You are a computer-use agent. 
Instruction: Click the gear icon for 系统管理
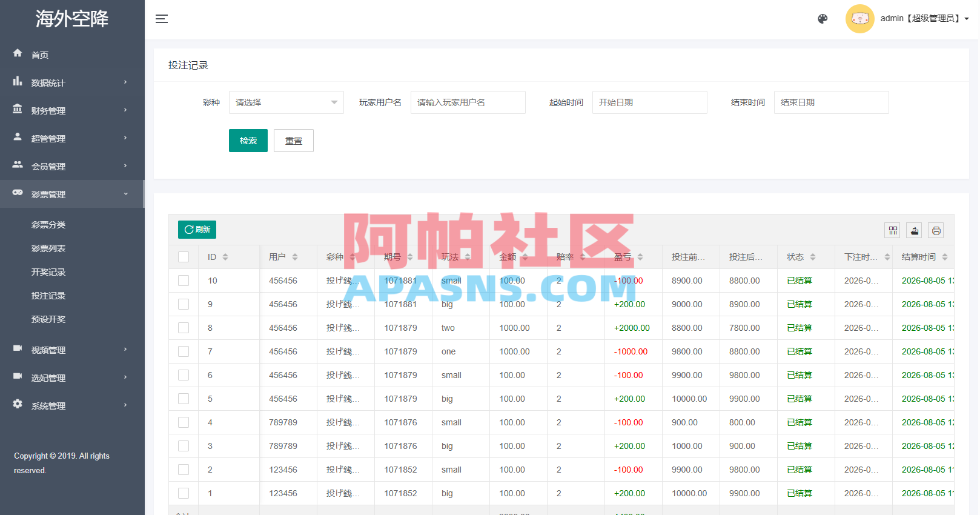18,404
